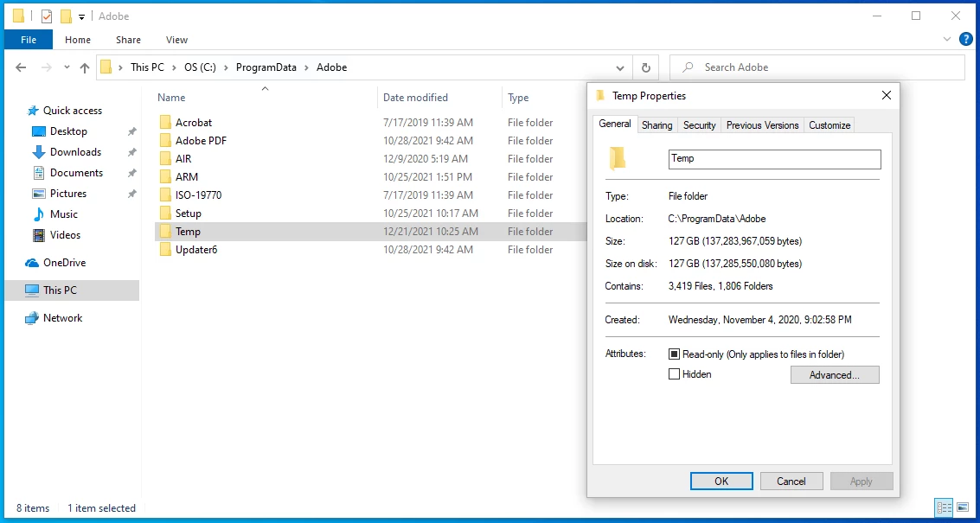Viewport: 980px width, 523px height.
Task: Open Desktop in the navigation pane
Action: [x=68, y=131]
